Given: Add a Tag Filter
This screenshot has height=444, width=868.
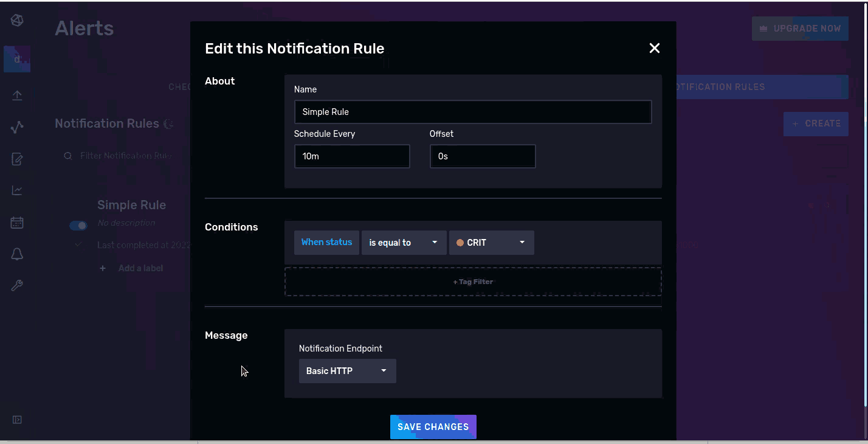Looking at the screenshot, I should coord(473,281).
